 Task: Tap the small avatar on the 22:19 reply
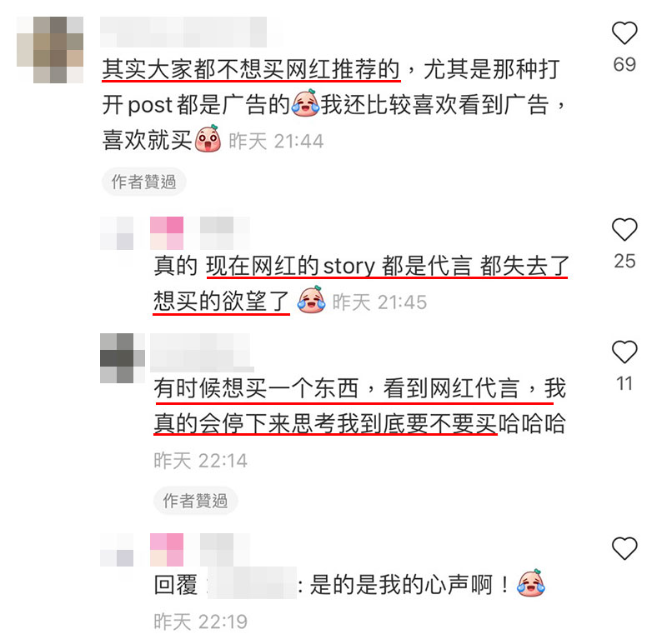point(117,550)
